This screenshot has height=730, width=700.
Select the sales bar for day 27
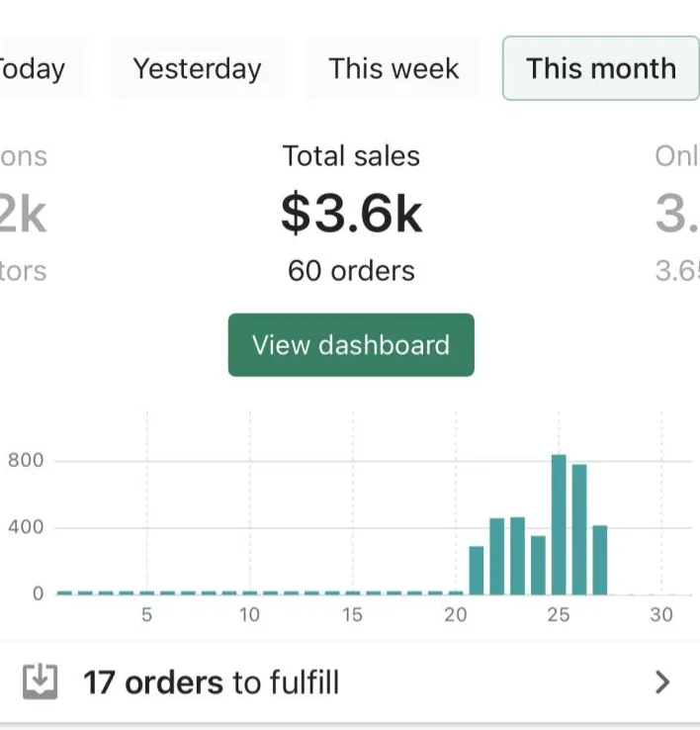(x=600, y=560)
